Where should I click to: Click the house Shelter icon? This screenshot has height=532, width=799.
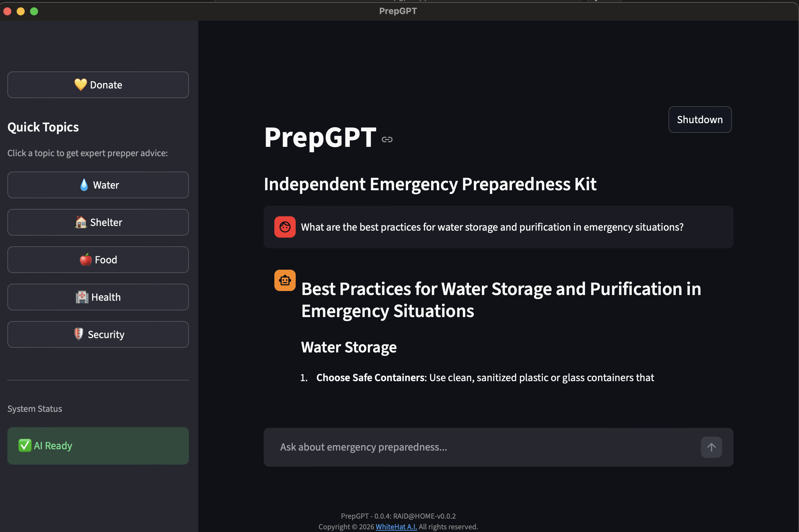click(81, 222)
